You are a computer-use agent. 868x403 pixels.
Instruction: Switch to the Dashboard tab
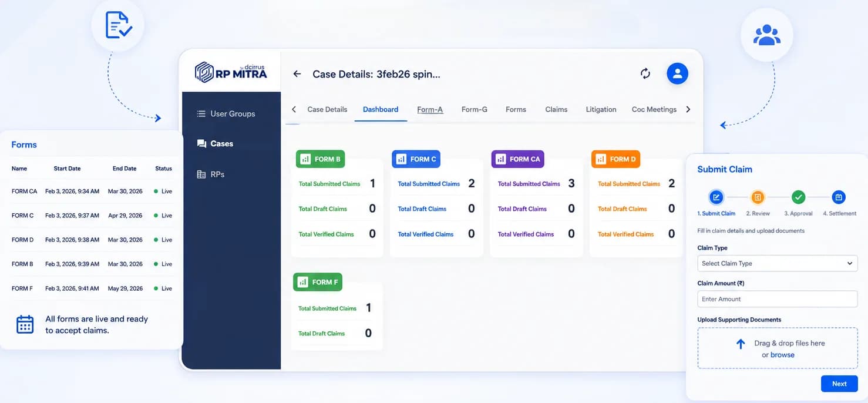point(381,109)
